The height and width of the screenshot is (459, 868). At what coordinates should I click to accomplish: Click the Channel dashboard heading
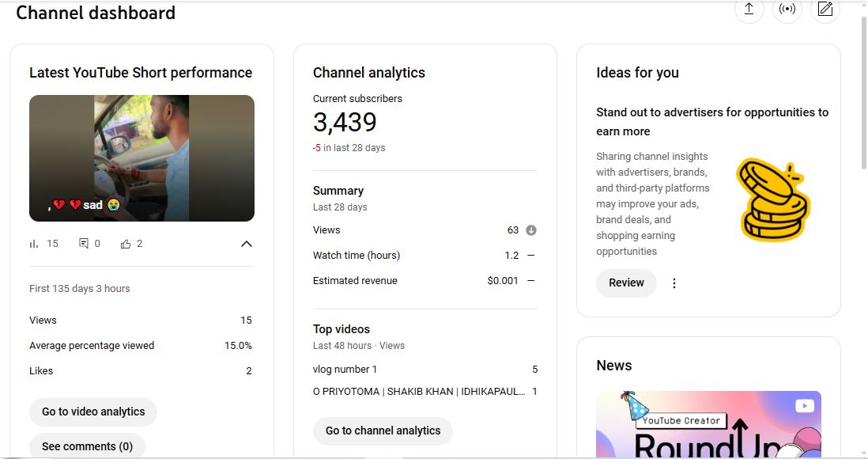tap(95, 13)
